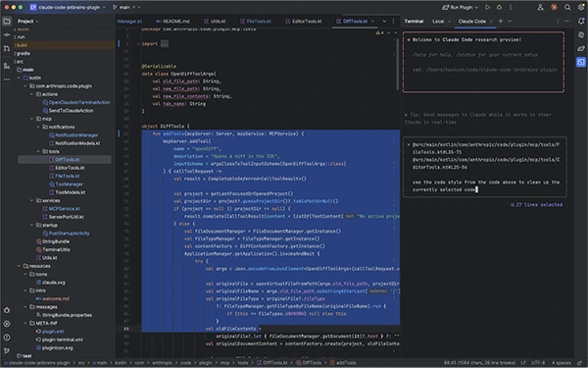Open the project name dropdown claude-code-jetbrains-plugin
The image size is (588, 368).
point(68,7)
